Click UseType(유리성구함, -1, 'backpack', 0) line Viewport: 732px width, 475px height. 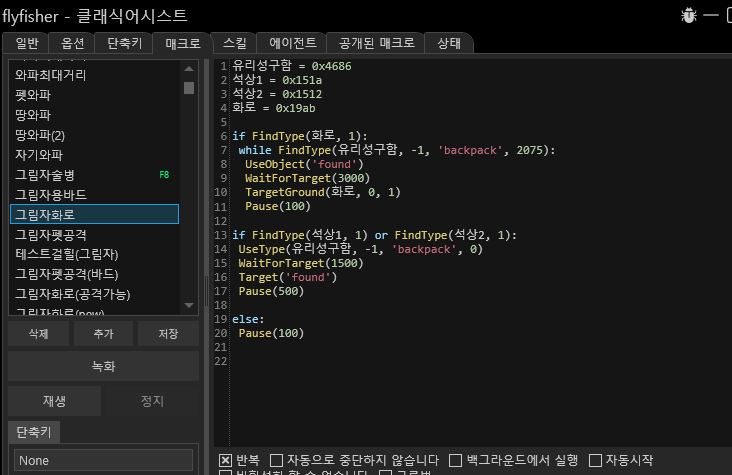tap(360, 249)
